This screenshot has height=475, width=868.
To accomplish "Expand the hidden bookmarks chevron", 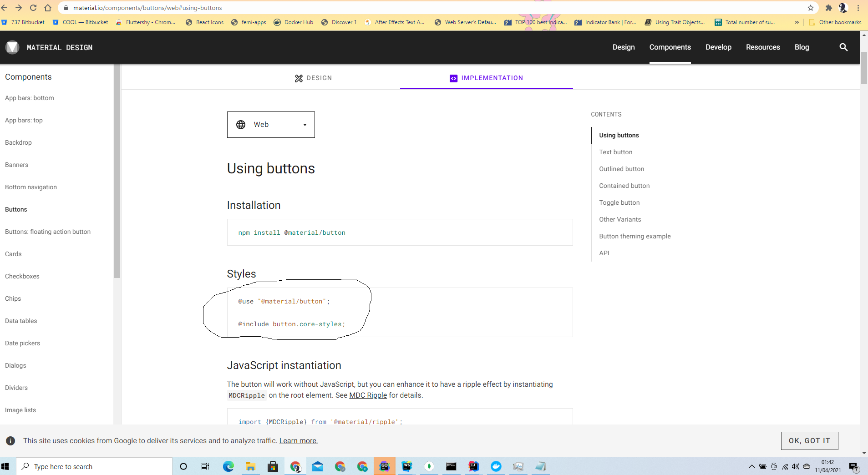I will (797, 22).
